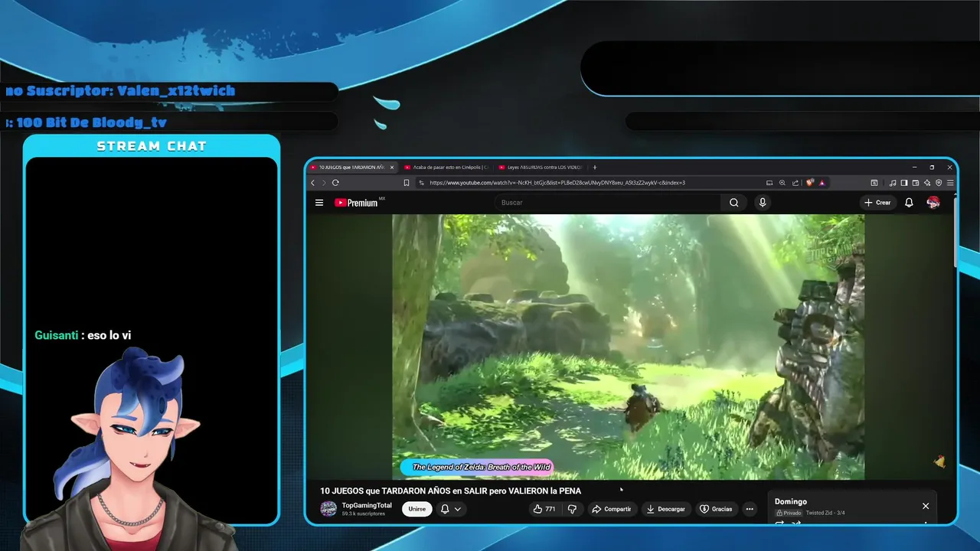Open Brave wallet icon in toolbar
This screenshot has height=551, width=980.
(916, 183)
